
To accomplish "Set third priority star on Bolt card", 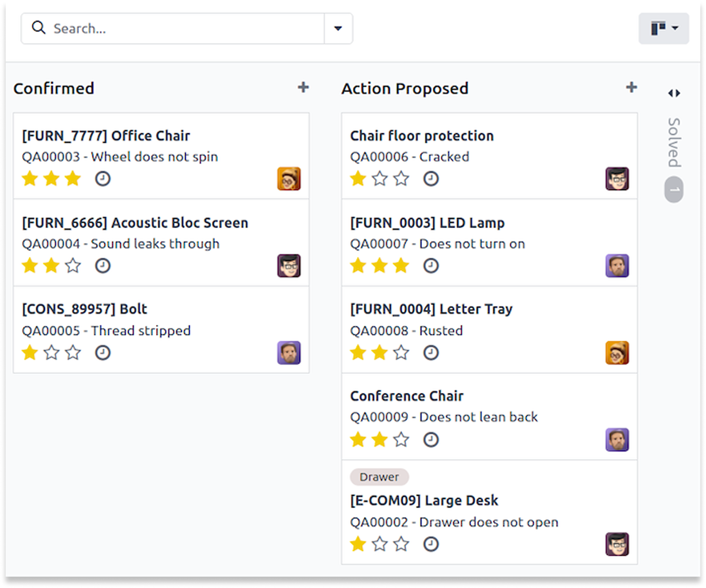I will pyautogui.click(x=73, y=353).
